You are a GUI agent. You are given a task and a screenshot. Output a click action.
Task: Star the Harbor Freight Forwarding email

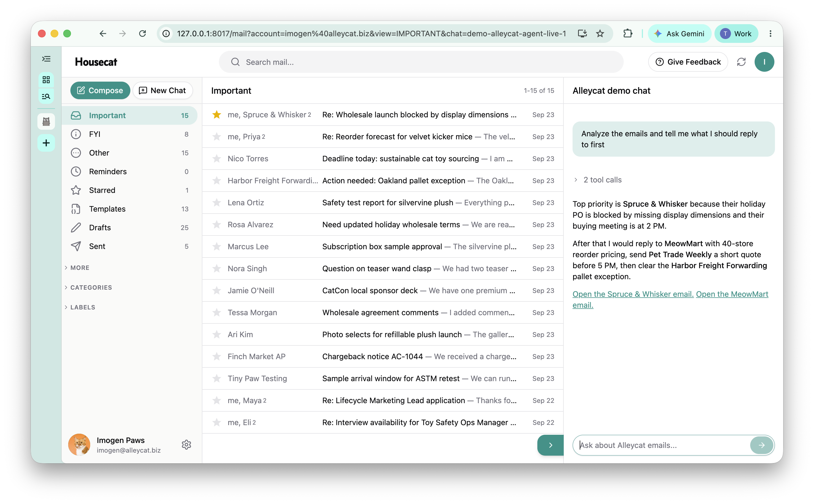[x=217, y=181]
